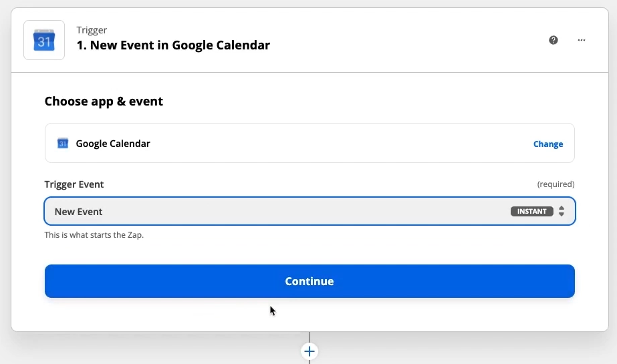Click the connector line below the step card
The width and height of the screenshot is (617, 364).
[310, 337]
